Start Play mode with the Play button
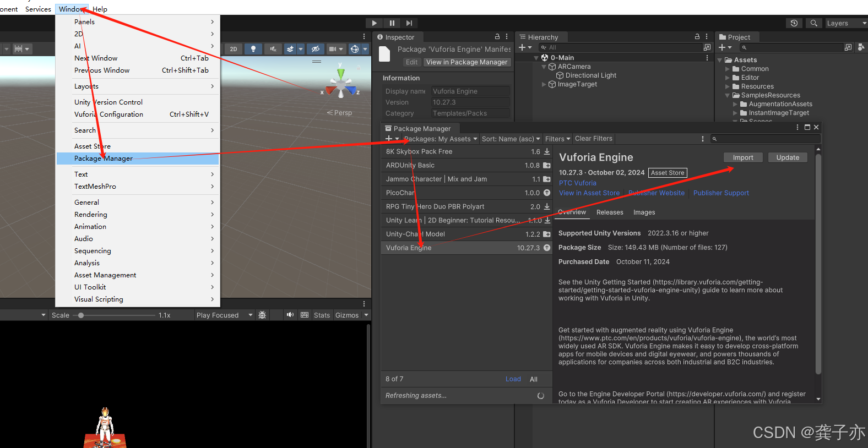This screenshot has width=868, height=448. click(x=375, y=23)
